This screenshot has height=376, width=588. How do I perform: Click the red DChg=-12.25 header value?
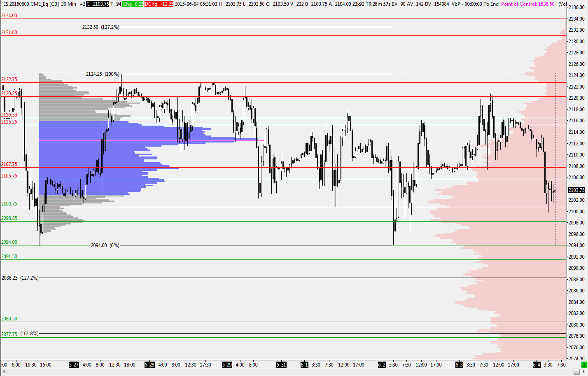tap(159, 4)
